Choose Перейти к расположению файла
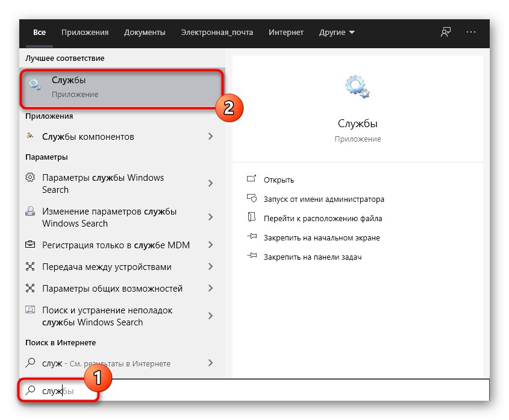 (x=323, y=219)
